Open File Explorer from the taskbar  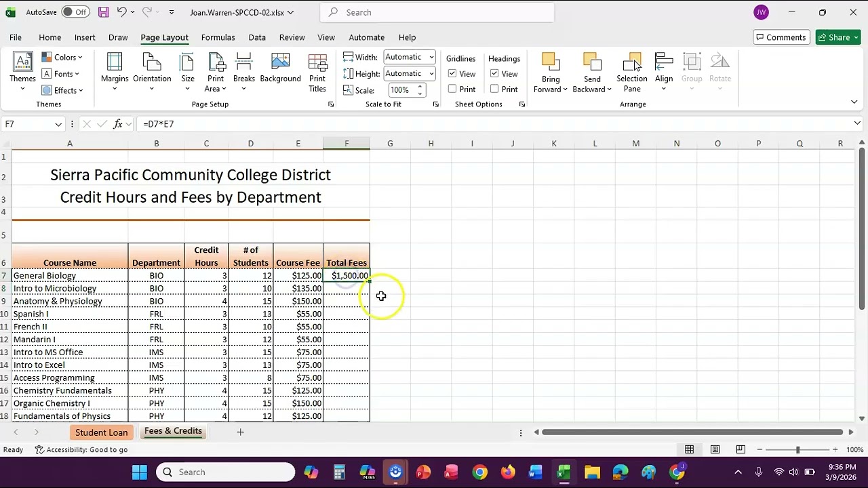click(x=592, y=472)
